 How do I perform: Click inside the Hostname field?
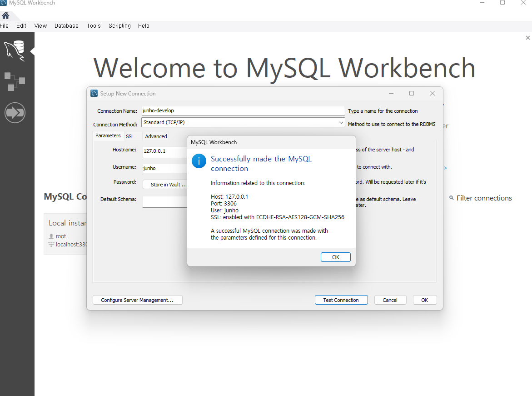(164, 152)
